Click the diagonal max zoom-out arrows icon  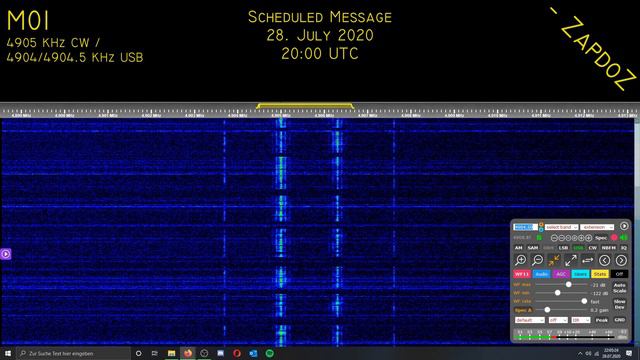[x=571, y=260]
